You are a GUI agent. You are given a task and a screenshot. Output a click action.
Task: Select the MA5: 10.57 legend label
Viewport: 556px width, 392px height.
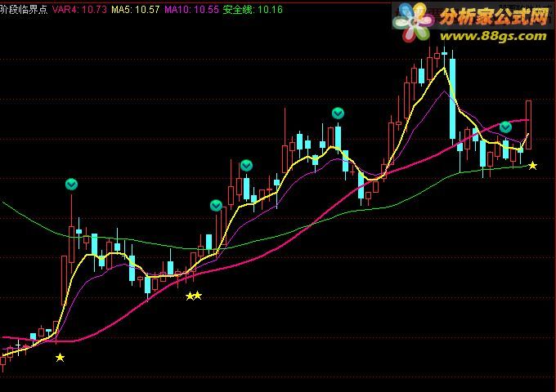tap(136, 10)
